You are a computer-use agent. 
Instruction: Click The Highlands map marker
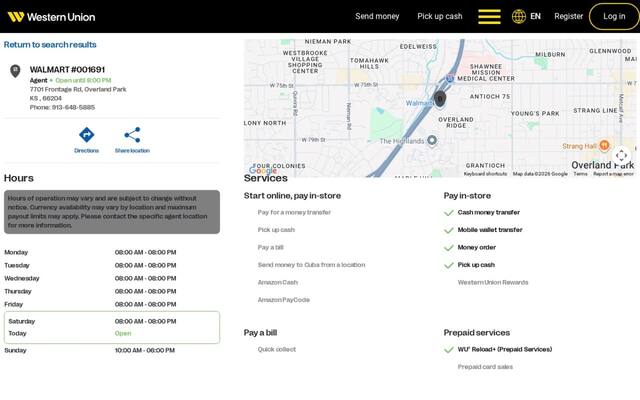[432, 141]
